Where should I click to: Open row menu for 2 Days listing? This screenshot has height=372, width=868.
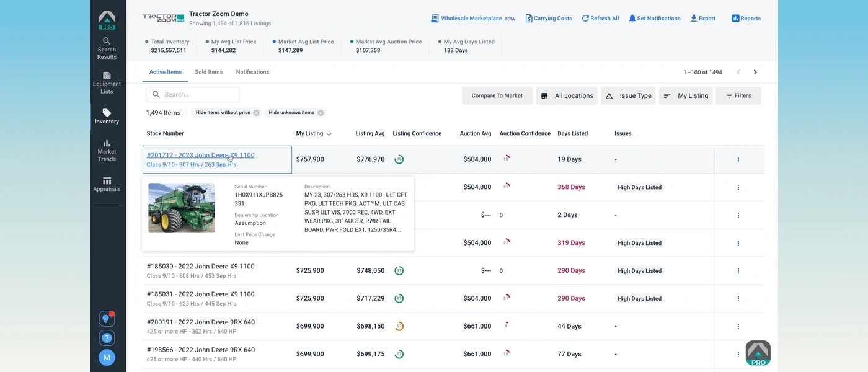click(738, 215)
